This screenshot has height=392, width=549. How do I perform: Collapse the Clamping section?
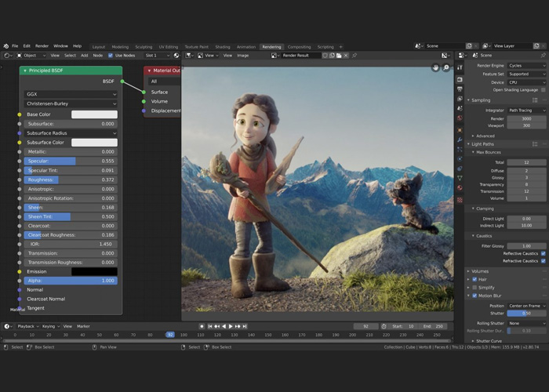(483, 209)
